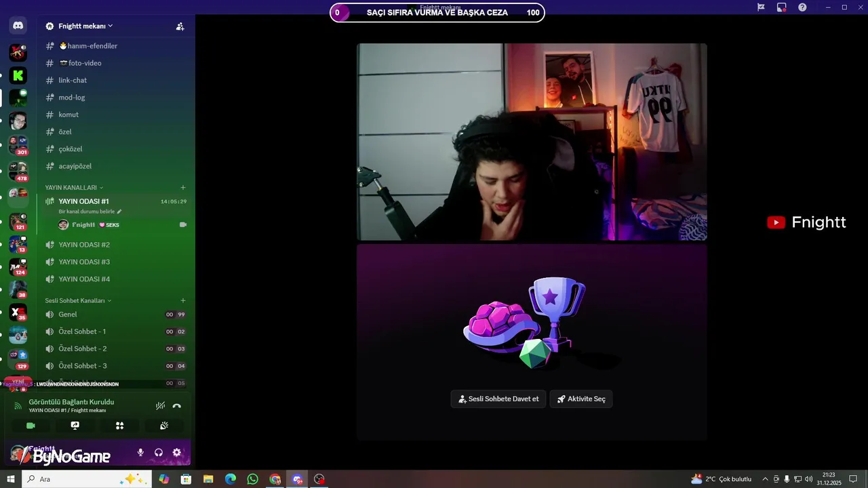This screenshot has height=488, width=868.
Task: Open Windows Start menu
Action: (11, 479)
